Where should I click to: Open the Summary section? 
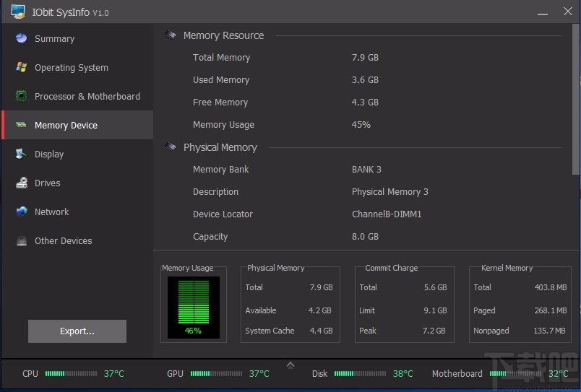[x=77, y=38]
